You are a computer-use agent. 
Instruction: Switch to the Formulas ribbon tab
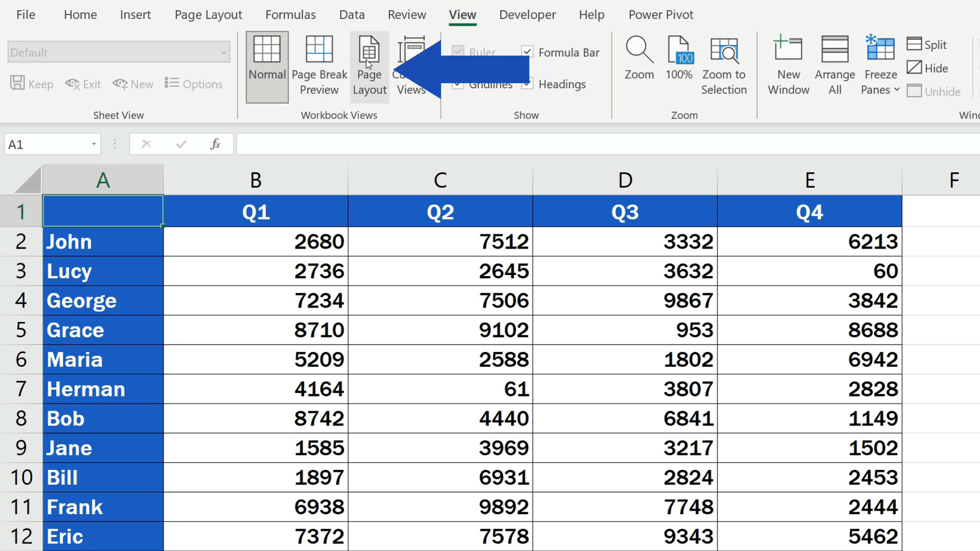click(x=290, y=14)
